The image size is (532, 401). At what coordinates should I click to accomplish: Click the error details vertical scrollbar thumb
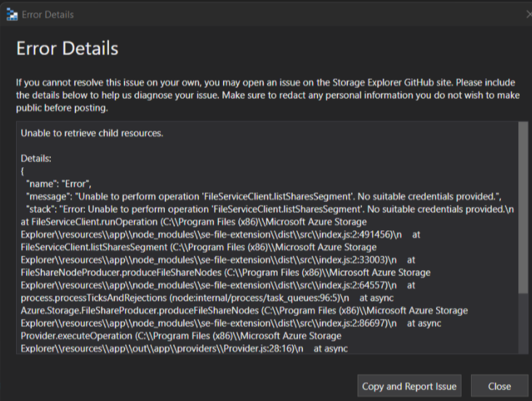[523, 207]
